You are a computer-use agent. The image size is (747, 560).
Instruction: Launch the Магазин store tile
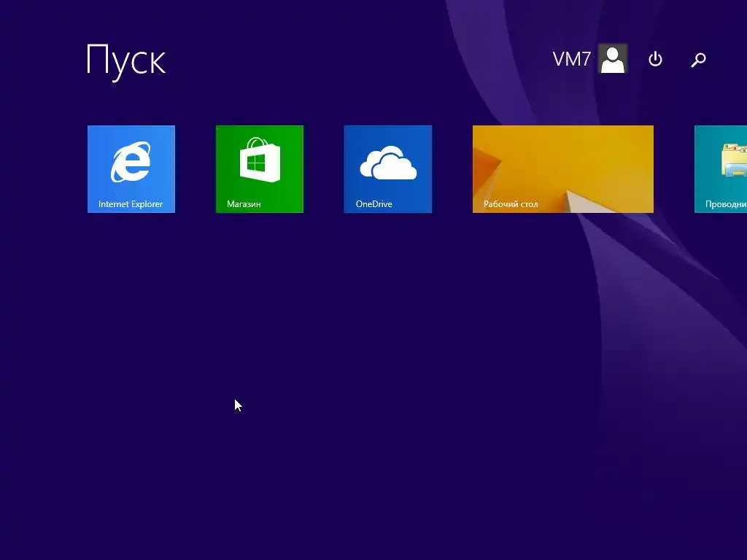pyautogui.click(x=260, y=169)
